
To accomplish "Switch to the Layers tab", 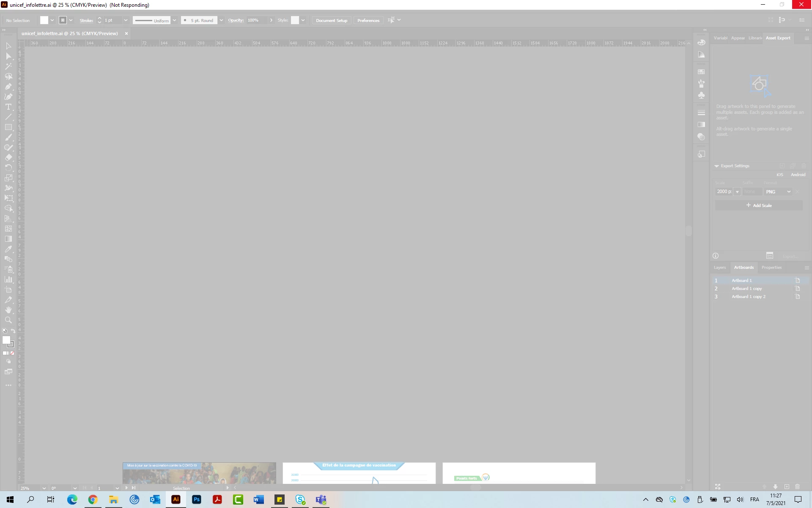I will (x=719, y=268).
